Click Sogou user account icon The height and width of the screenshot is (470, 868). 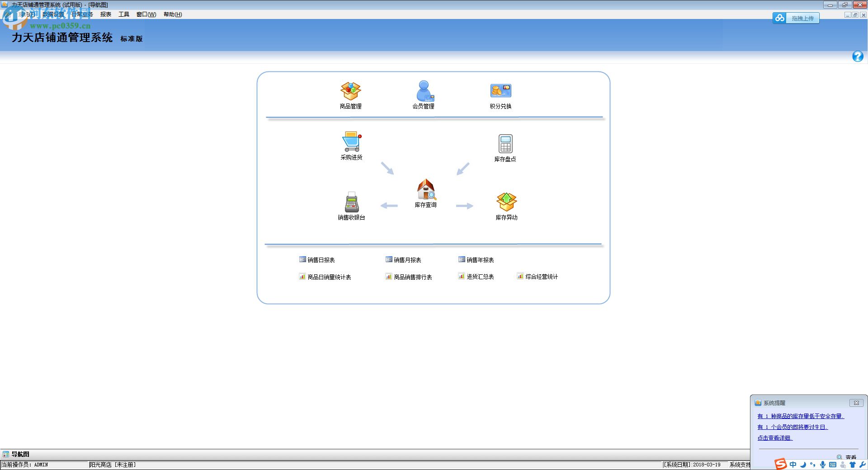[x=843, y=465]
